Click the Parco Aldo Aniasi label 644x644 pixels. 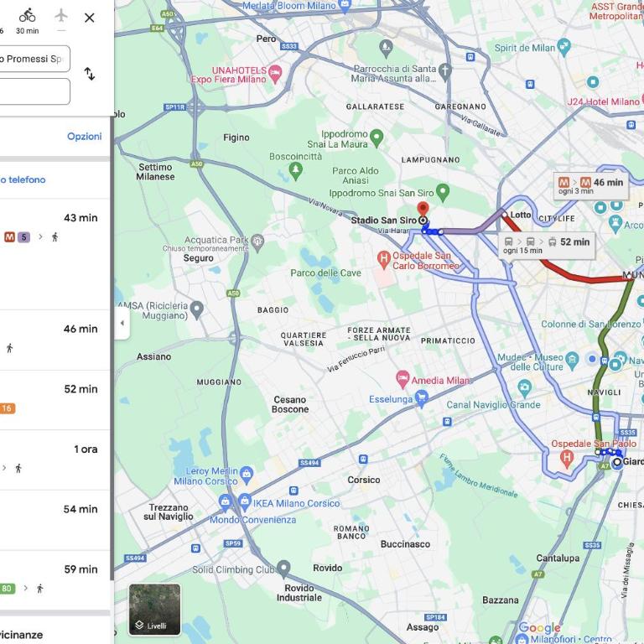(x=356, y=176)
